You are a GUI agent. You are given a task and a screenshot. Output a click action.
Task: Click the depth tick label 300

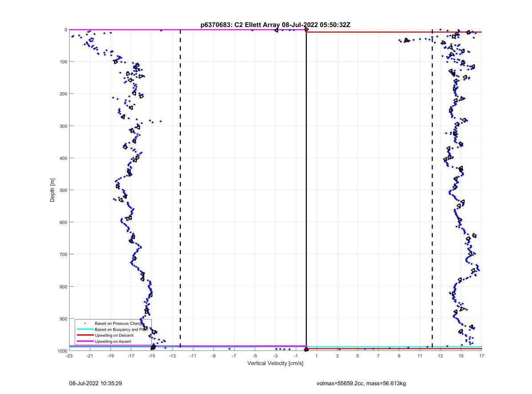[x=63, y=126]
